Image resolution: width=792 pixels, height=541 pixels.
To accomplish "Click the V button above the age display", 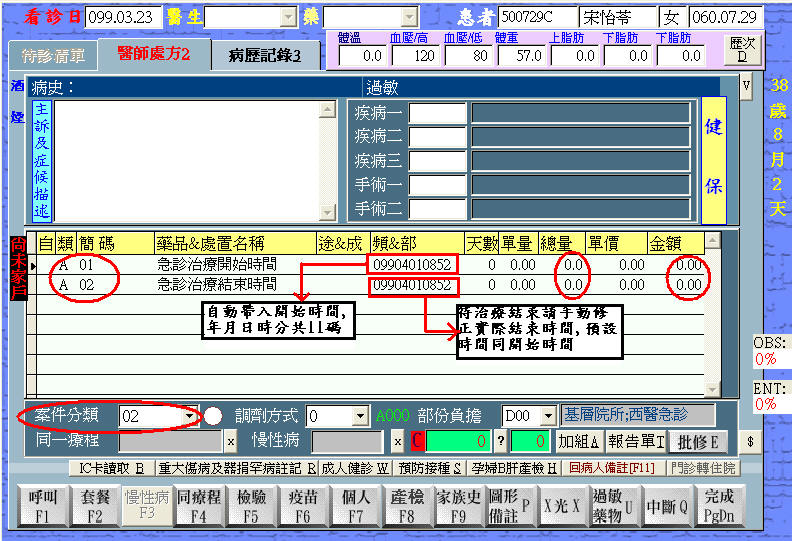I will click(x=745, y=86).
